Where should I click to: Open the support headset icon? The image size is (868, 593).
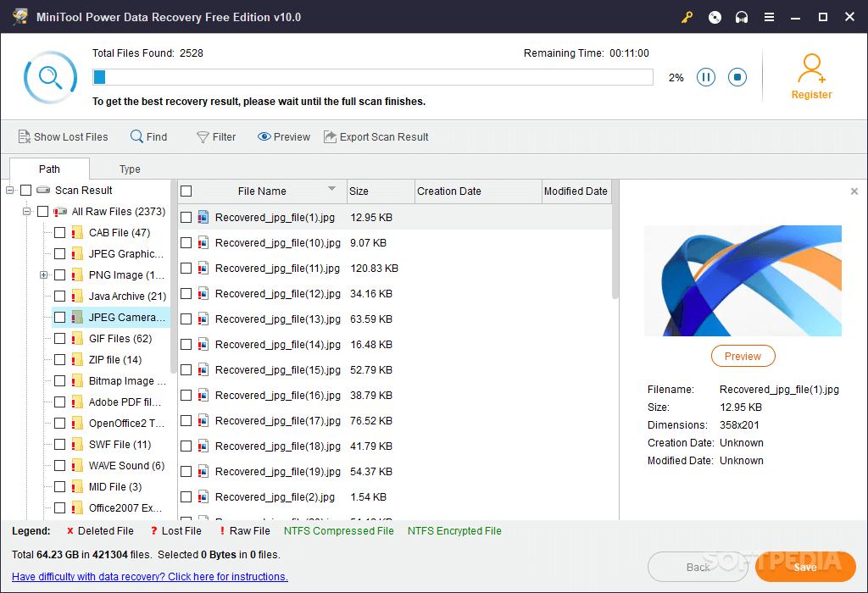[742, 17]
